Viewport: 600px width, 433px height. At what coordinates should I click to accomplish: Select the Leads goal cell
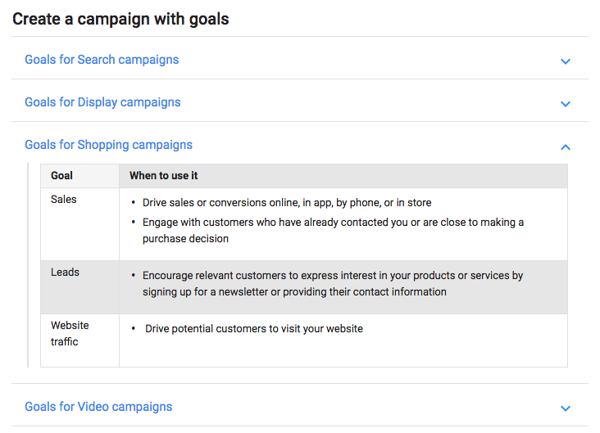pyautogui.click(x=65, y=272)
